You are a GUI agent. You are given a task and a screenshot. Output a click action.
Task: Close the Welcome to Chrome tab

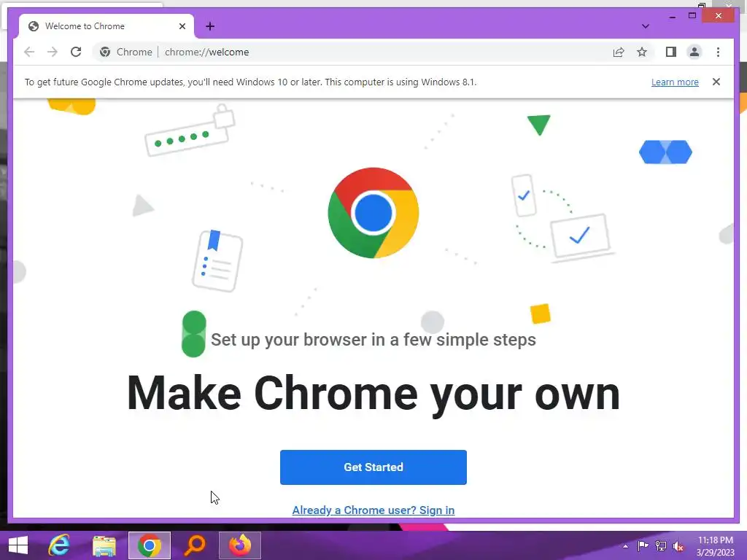coord(182,26)
